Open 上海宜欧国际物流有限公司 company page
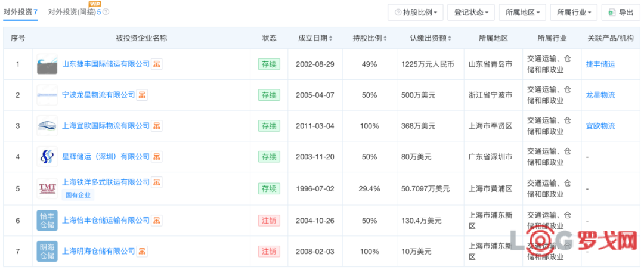 tap(106, 126)
